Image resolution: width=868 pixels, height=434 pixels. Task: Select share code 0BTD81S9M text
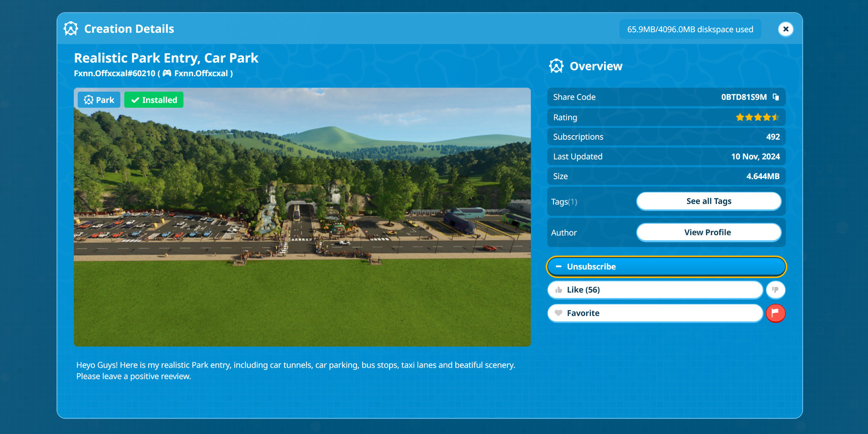pos(744,97)
